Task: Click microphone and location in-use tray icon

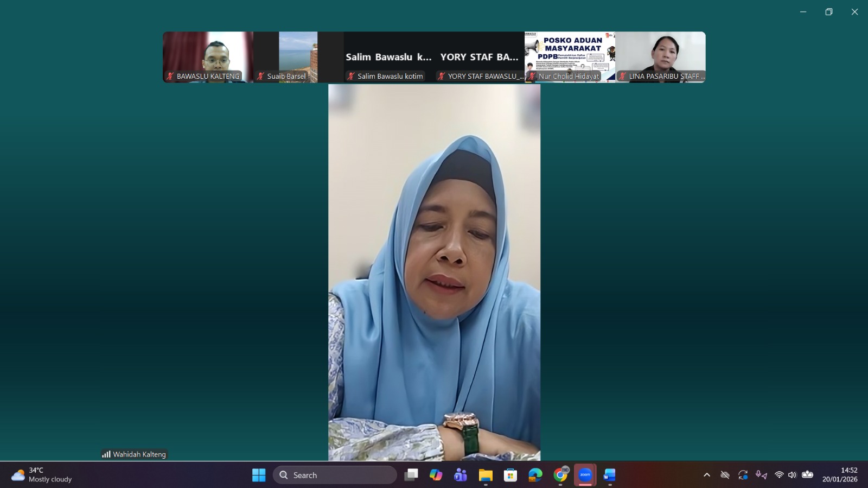Action: (x=761, y=475)
